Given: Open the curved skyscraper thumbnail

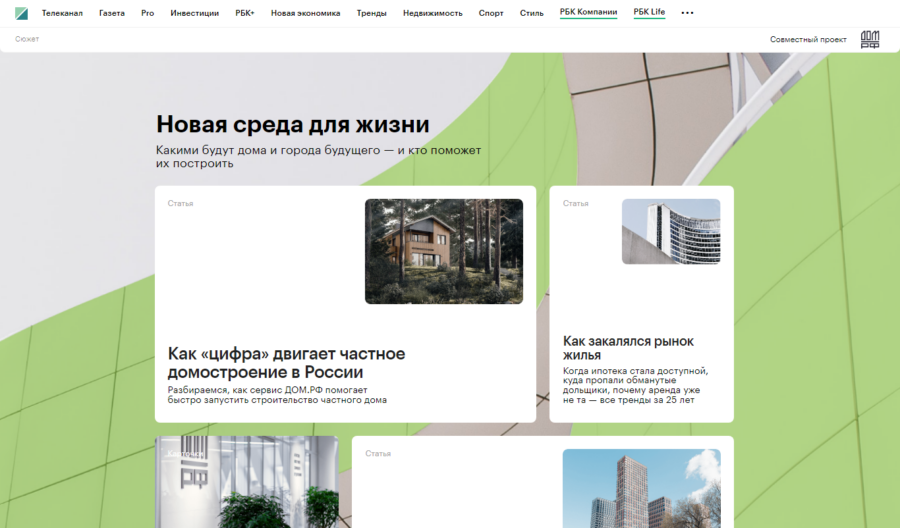Looking at the screenshot, I should [671, 231].
